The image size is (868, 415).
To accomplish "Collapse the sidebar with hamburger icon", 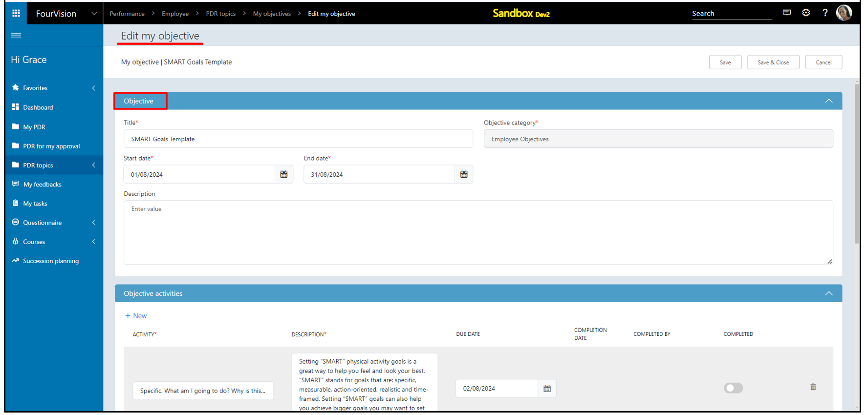I will (16, 35).
